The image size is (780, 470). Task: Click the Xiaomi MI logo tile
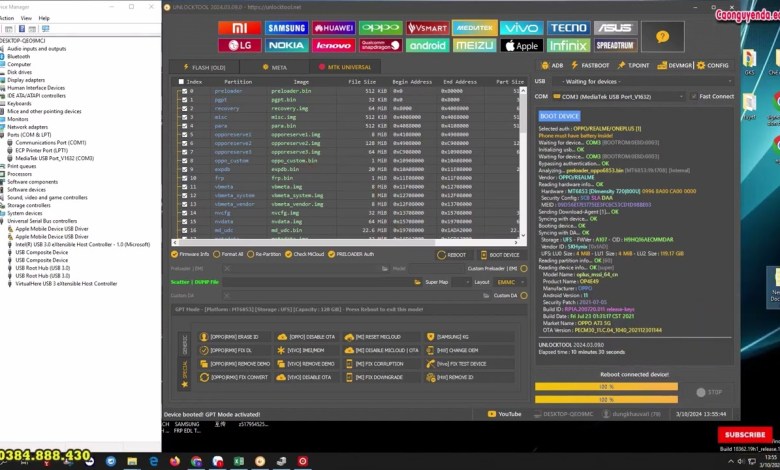pyautogui.click(x=240, y=27)
